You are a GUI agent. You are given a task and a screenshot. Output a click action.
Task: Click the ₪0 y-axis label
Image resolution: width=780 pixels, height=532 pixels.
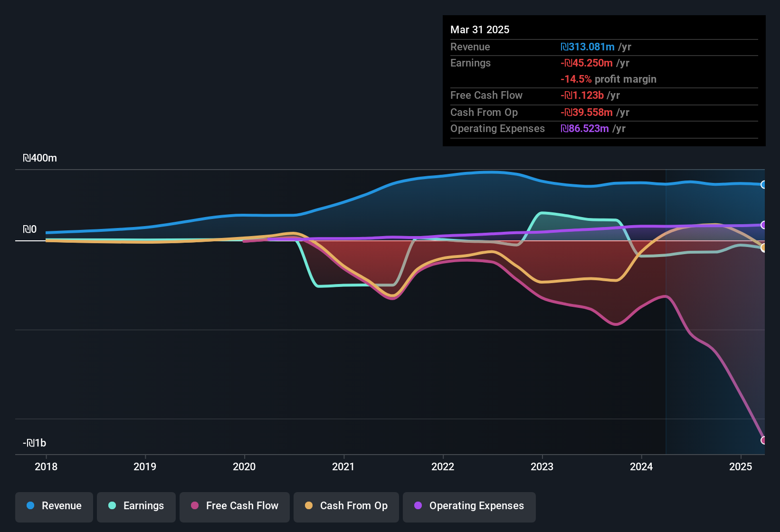click(x=29, y=229)
